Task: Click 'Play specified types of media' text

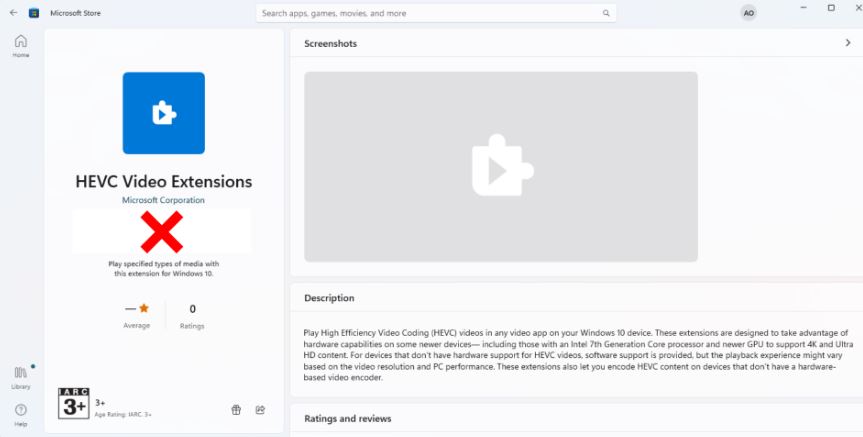Action: 163,269
